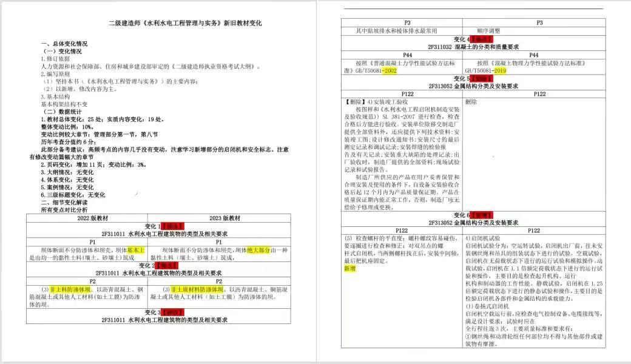
Task: Select the yellow highlighted 2019 in GB/T50081
Action: 499,70
